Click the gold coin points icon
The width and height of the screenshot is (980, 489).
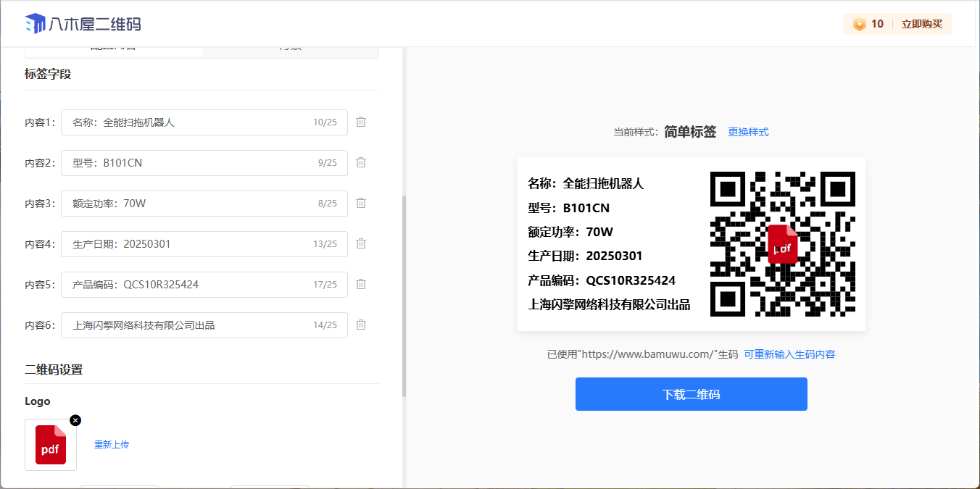click(x=859, y=24)
